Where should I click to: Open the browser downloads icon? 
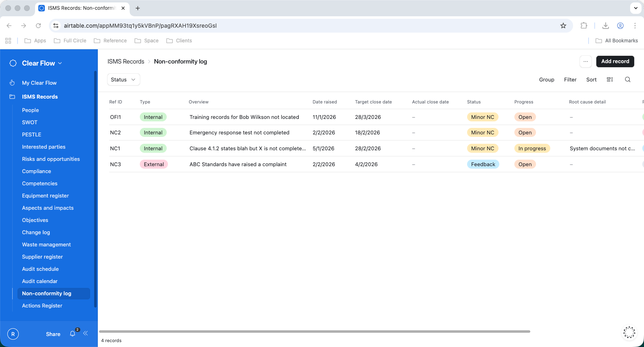point(606,26)
